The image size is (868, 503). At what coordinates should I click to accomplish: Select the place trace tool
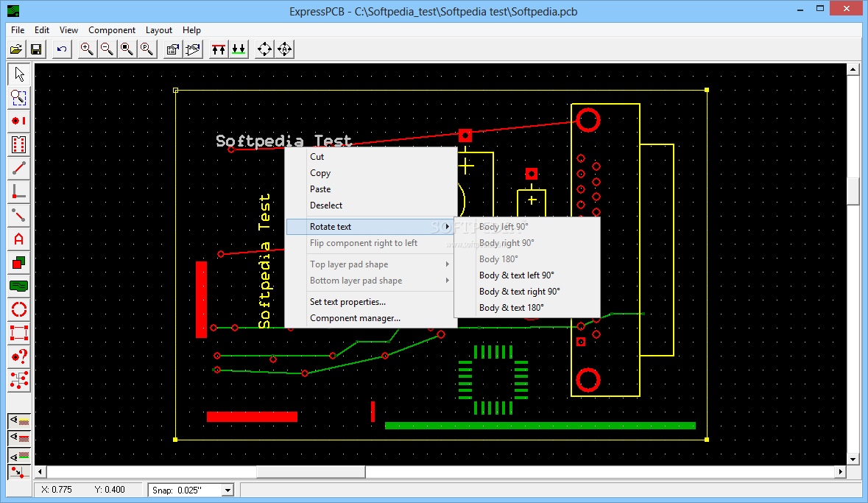[x=19, y=168]
